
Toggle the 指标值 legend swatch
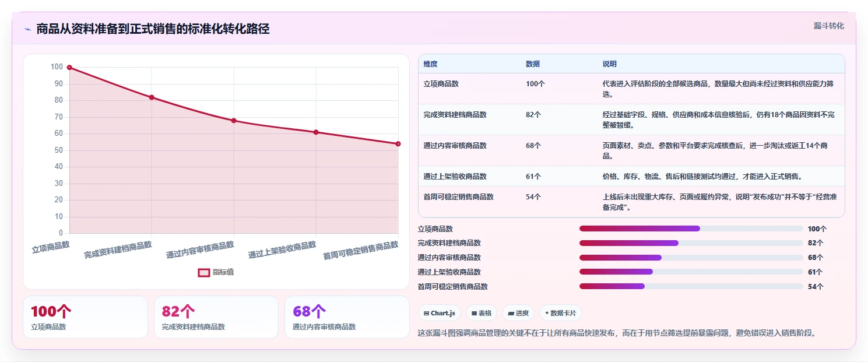click(203, 272)
